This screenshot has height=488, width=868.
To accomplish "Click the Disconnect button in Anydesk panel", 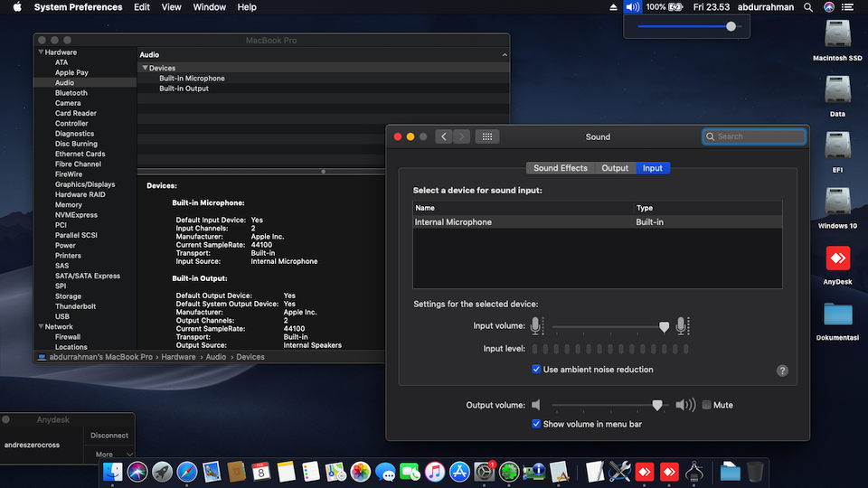I will coord(109,436).
